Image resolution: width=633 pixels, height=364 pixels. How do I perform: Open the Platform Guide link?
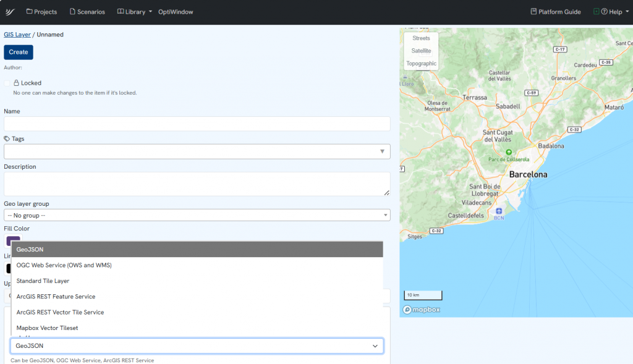tap(556, 12)
